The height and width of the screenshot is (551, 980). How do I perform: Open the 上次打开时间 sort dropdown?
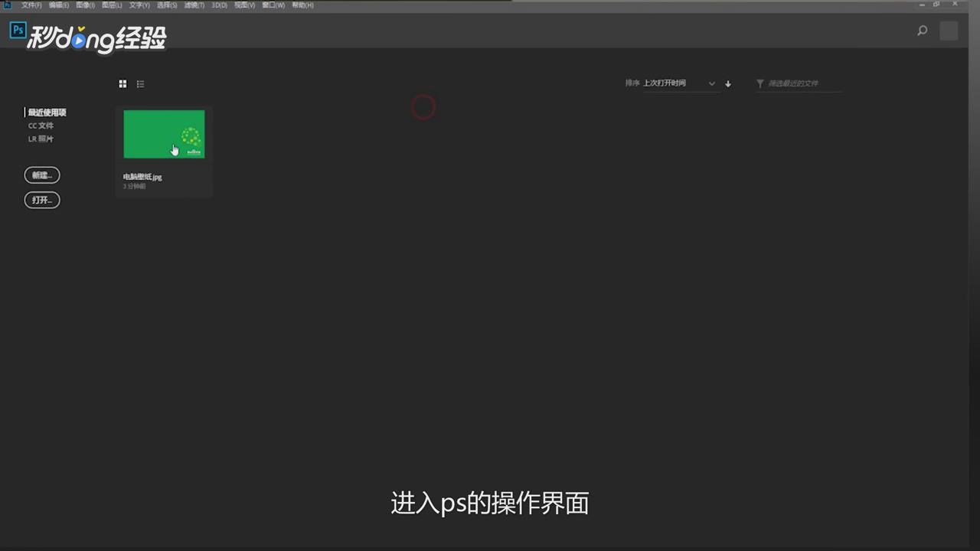[679, 83]
